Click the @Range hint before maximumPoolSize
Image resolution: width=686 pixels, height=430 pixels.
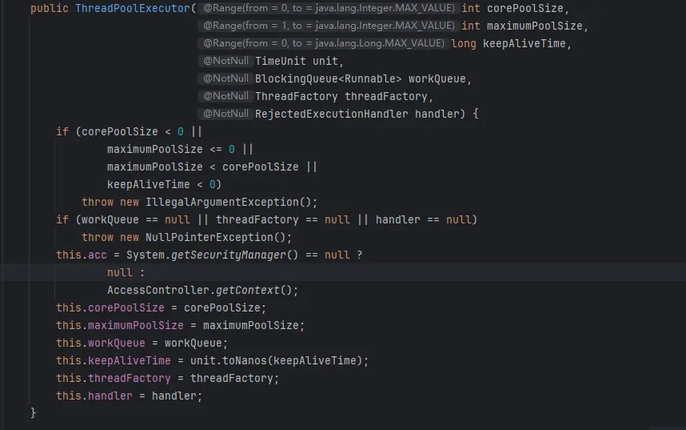[x=329, y=26]
